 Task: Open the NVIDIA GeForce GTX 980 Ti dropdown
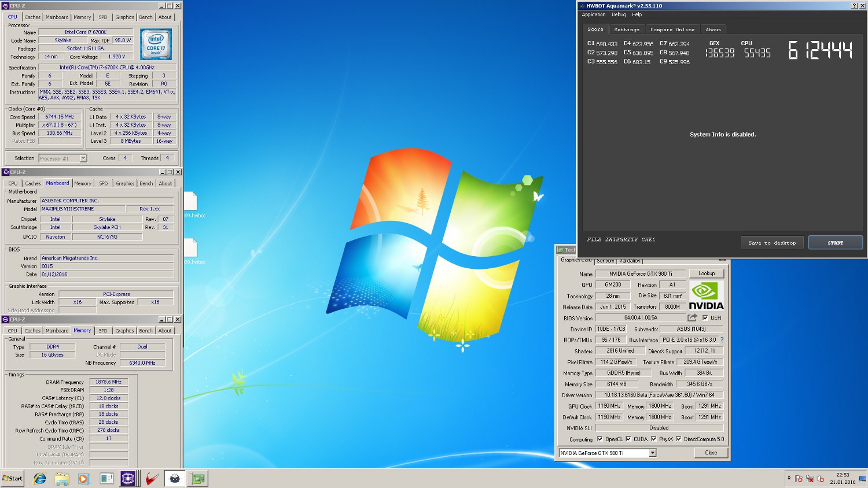point(607,453)
